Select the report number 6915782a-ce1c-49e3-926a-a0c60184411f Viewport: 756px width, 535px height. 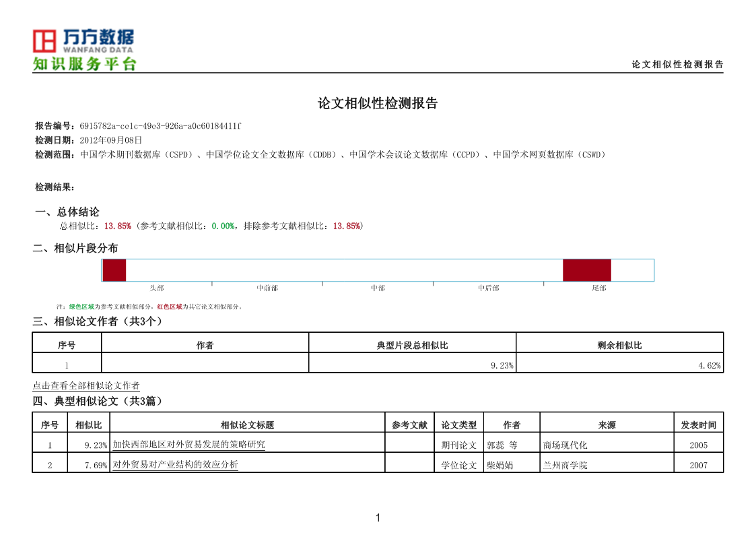pos(160,126)
